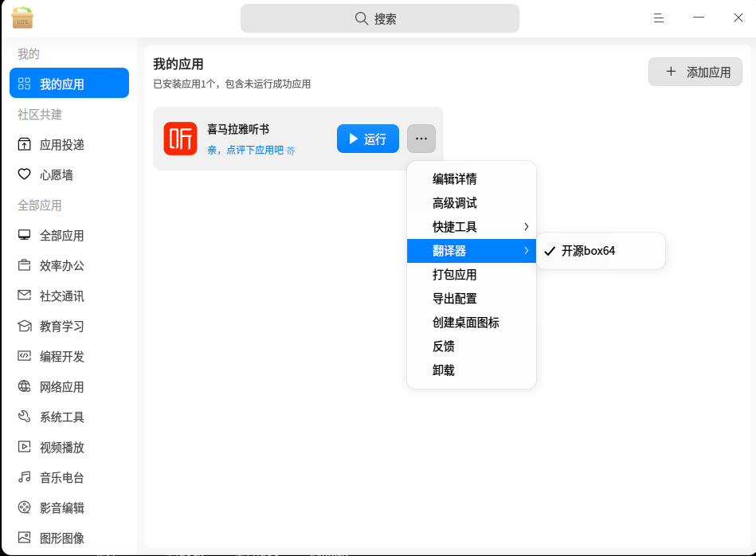Click the 教育学习 graduation cap icon
756x556 pixels.
point(24,326)
